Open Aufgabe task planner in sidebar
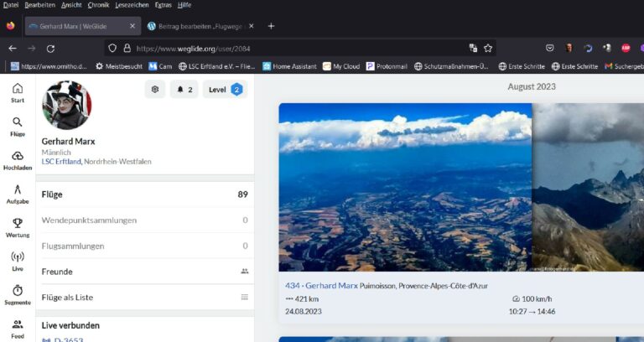This screenshot has width=644, height=342. point(18,194)
